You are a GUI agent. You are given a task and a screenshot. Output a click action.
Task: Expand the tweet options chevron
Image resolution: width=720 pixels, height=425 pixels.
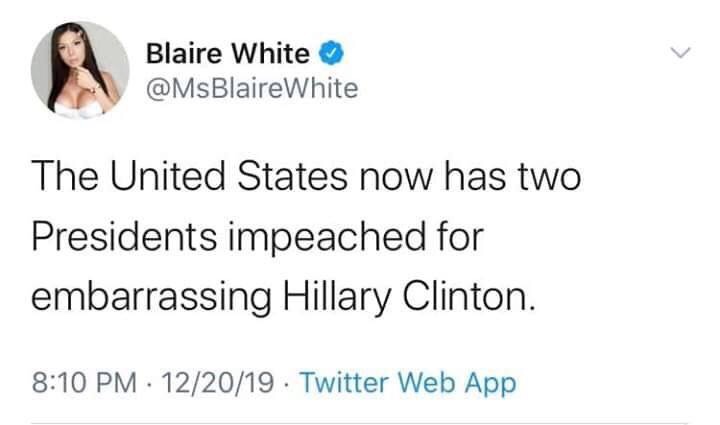click(679, 51)
